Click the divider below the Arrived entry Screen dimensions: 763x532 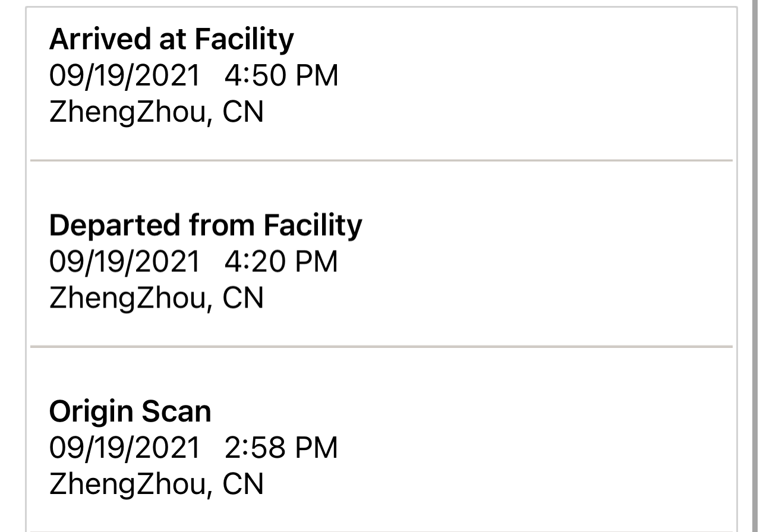point(381,160)
